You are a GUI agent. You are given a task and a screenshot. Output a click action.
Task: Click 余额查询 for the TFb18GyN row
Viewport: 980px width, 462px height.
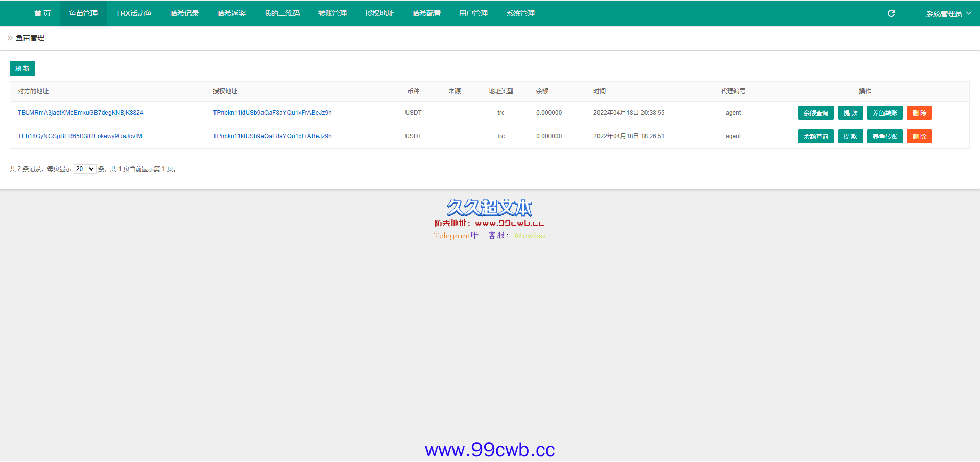(x=816, y=136)
